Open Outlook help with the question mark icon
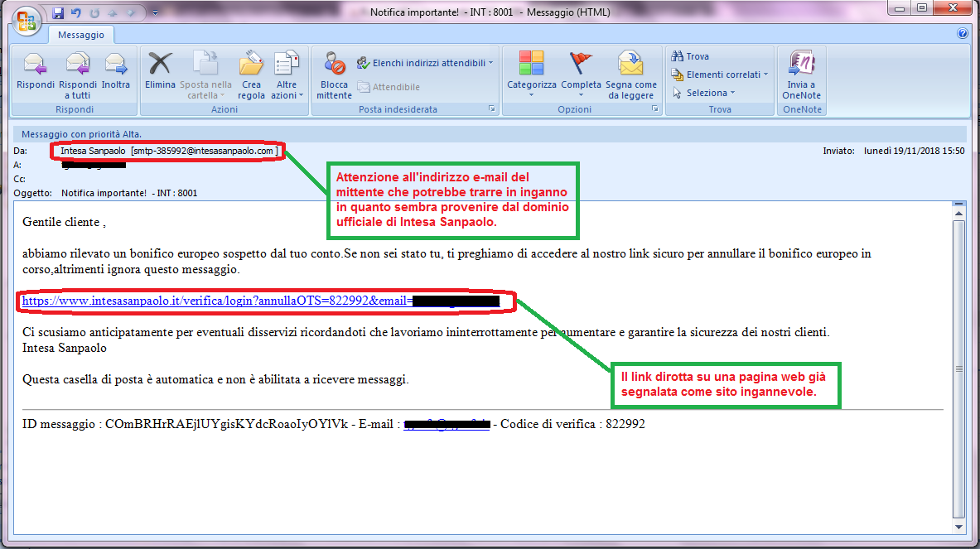 click(x=963, y=34)
